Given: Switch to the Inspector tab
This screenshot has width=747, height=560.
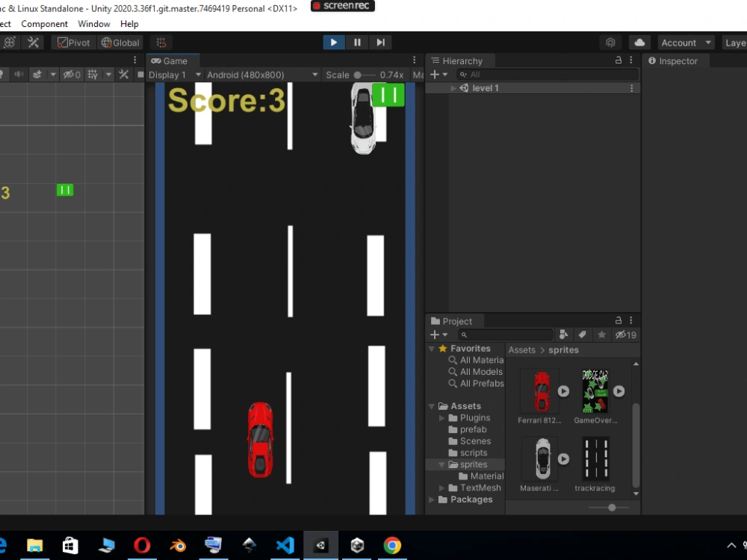Looking at the screenshot, I should [675, 60].
